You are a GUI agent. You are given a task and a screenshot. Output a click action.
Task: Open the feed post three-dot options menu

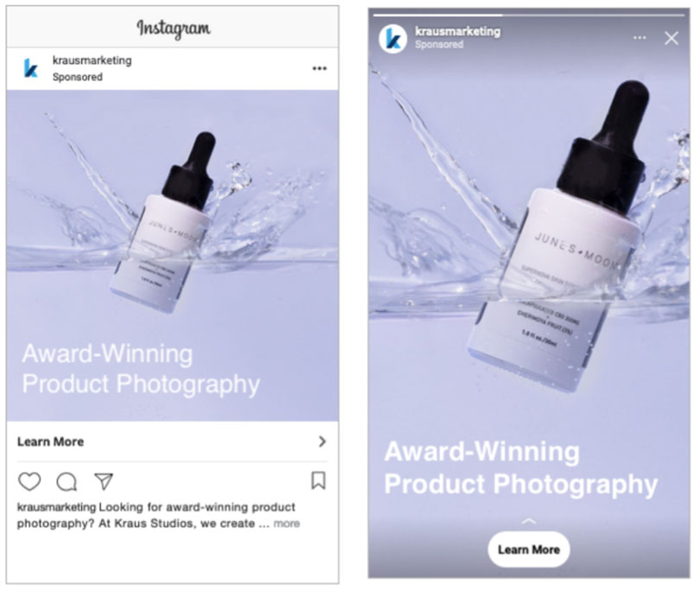319,68
